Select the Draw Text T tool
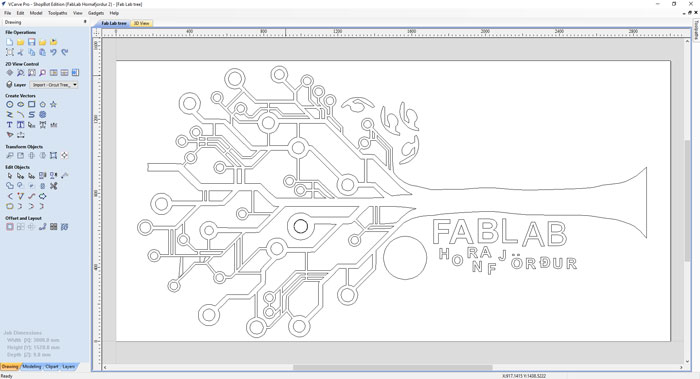Image resolution: width=700 pixels, height=379 pixels. (10, 125)
